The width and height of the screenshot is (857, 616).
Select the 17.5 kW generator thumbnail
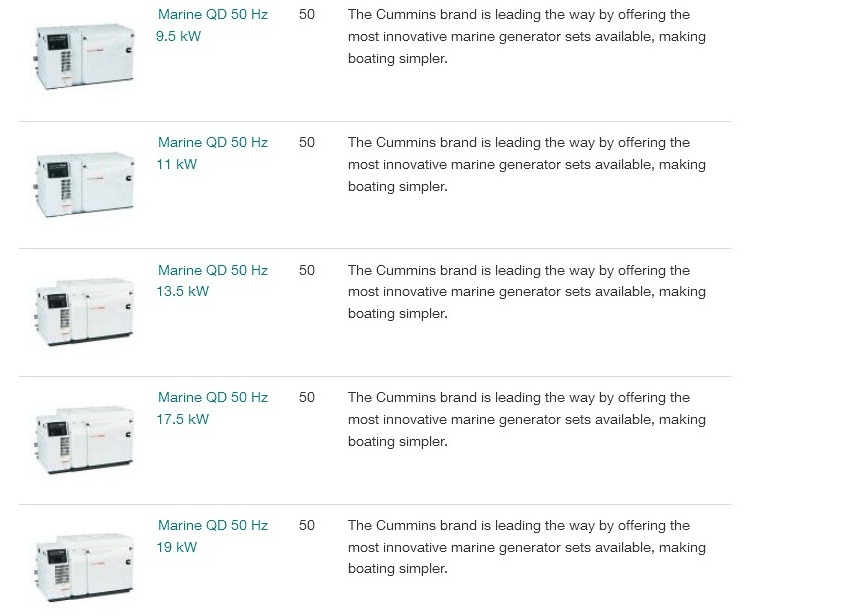84,440
